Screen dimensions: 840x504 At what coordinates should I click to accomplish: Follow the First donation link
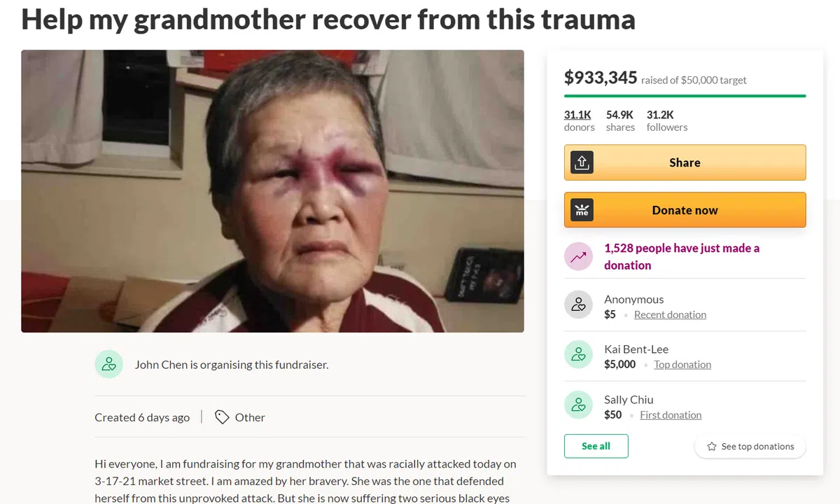coord(671,415)
